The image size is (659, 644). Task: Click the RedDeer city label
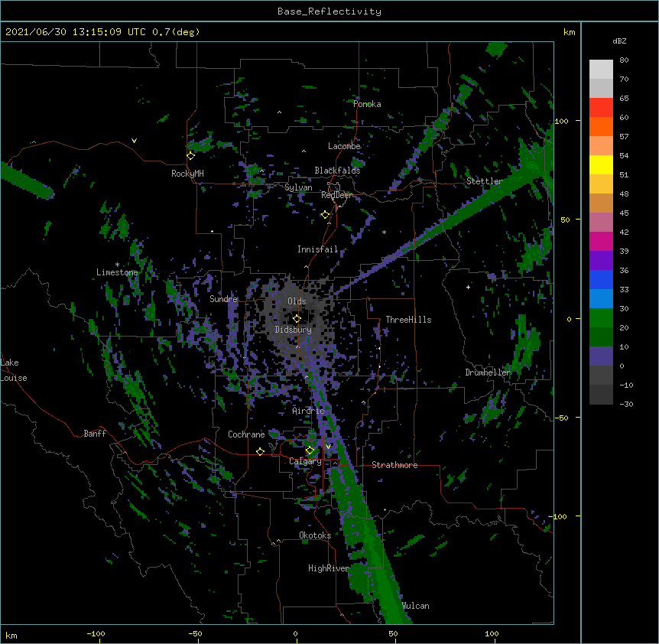coord(336,195)
